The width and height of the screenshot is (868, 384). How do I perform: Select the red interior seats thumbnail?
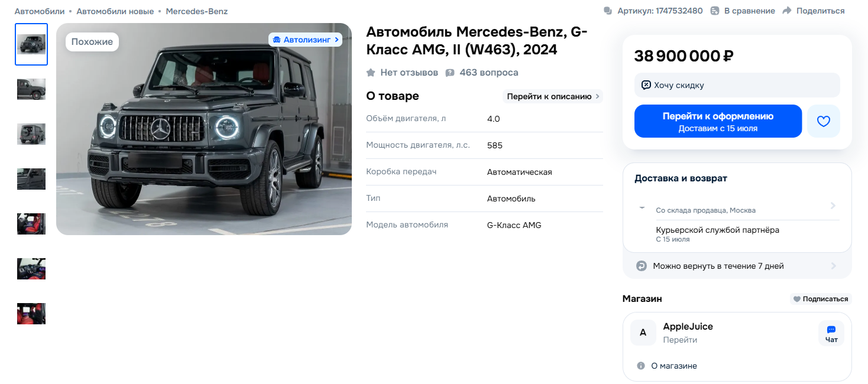pyautogui.click(x=31, y=224)
